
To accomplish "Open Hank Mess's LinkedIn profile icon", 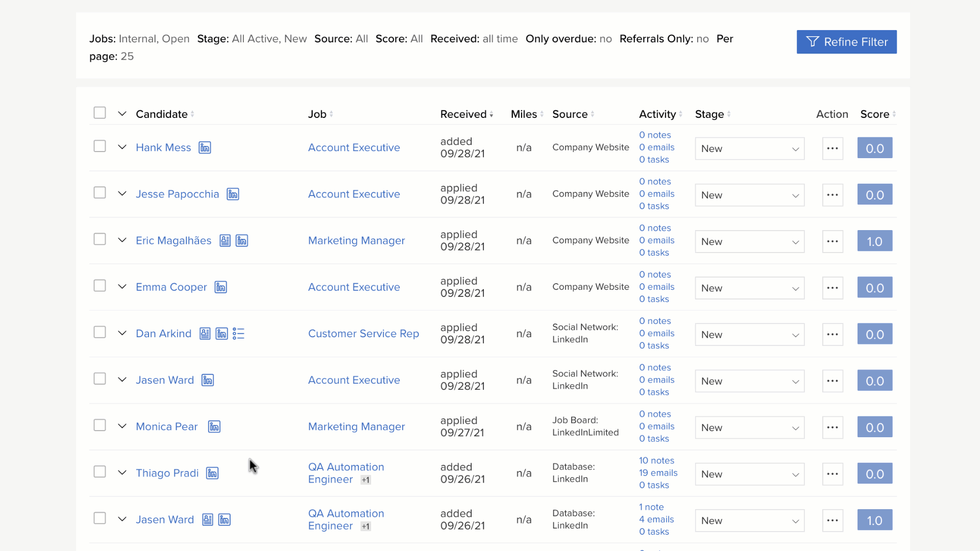I will point(205,148).
